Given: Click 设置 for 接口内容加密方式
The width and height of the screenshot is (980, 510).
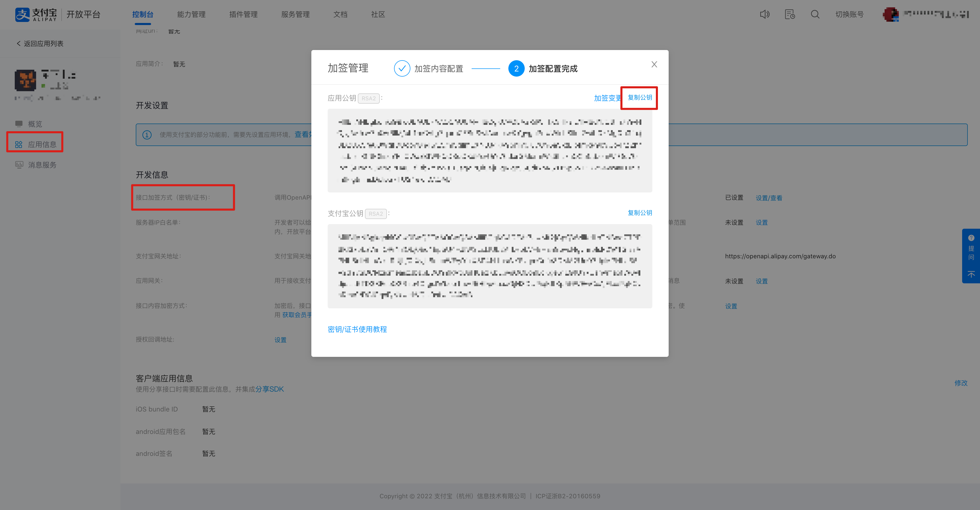Looking at the screenshot, I should (x=731, y=306).
